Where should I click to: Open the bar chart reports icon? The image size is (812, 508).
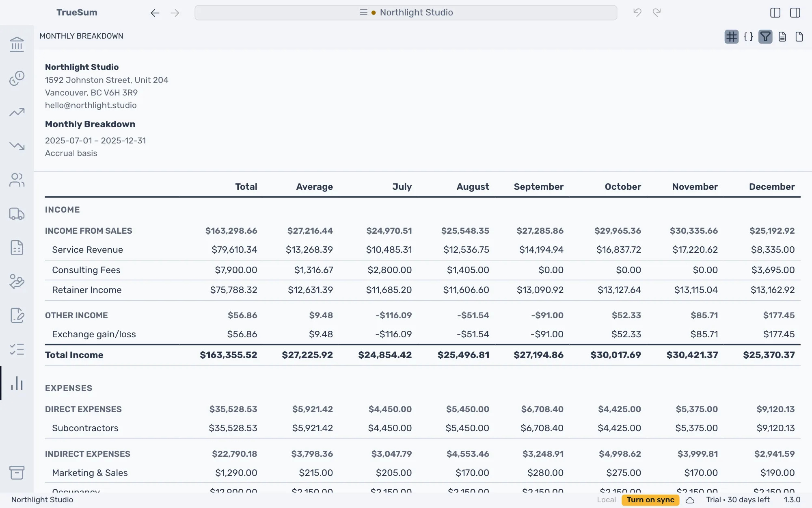(x=17, y=383)
